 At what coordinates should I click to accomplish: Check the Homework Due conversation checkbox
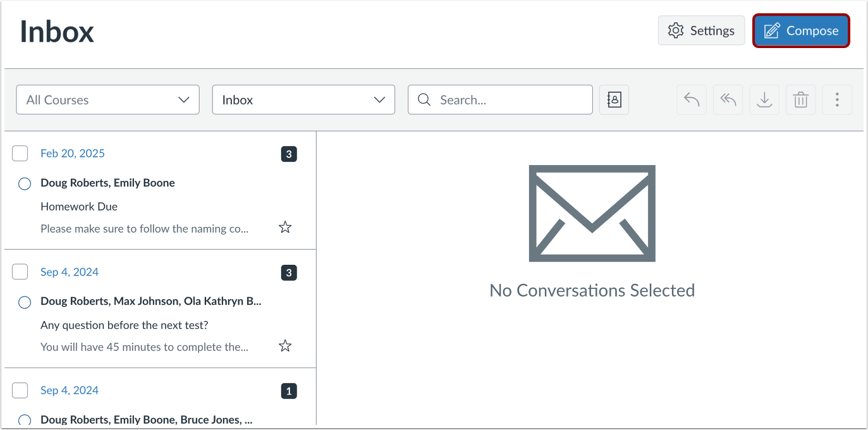[x=20, y=153]
